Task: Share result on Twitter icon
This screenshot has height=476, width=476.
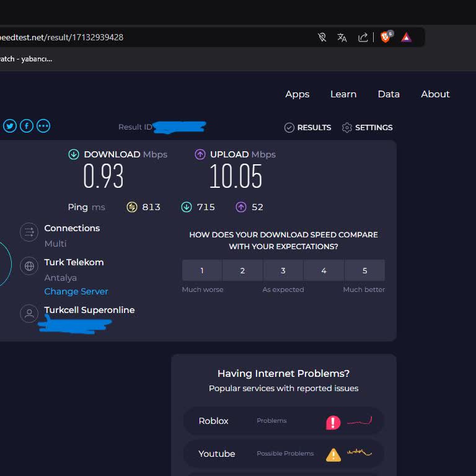Action: click(10, 126)
